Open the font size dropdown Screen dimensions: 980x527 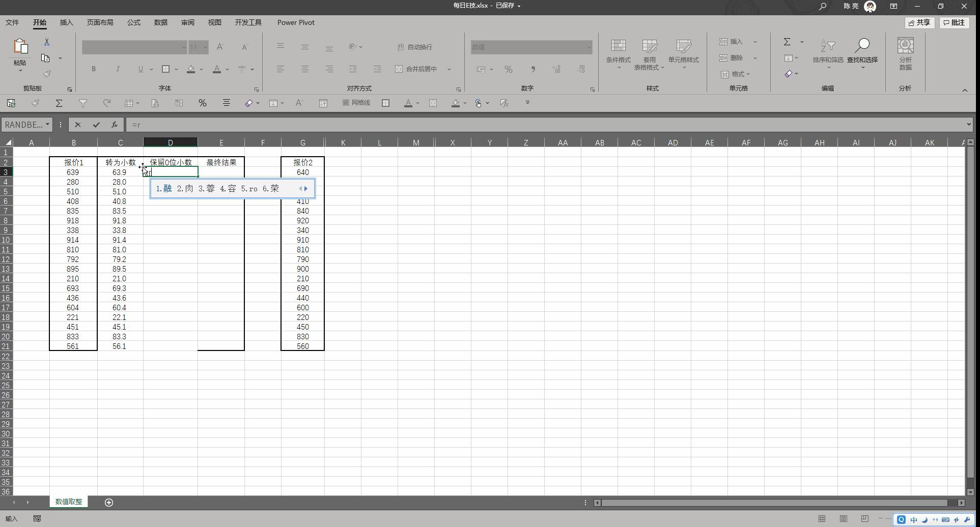206,47
